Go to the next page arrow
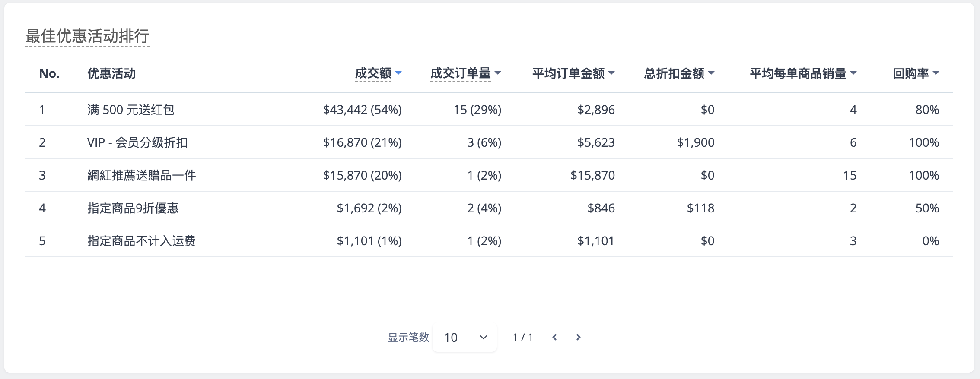980x379 pixels. click(x=579, y=337)
